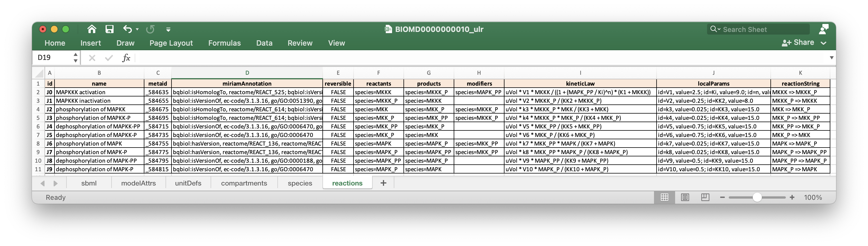
Task: Click the zoom out minus button
Action: pyautogui.click(x=722, y=197)
